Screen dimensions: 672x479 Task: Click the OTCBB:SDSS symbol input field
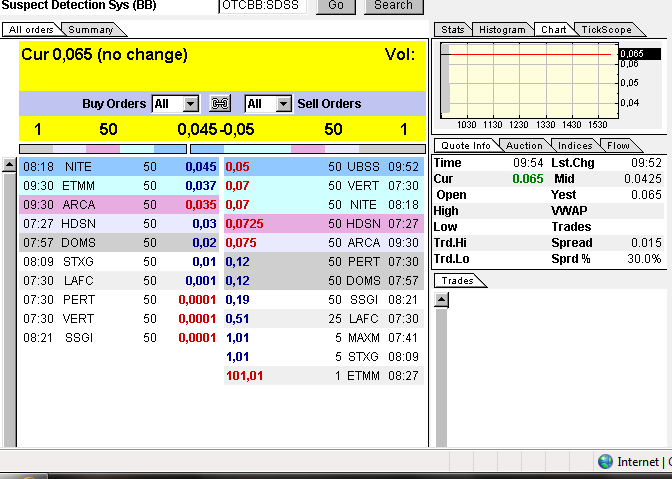263,5
